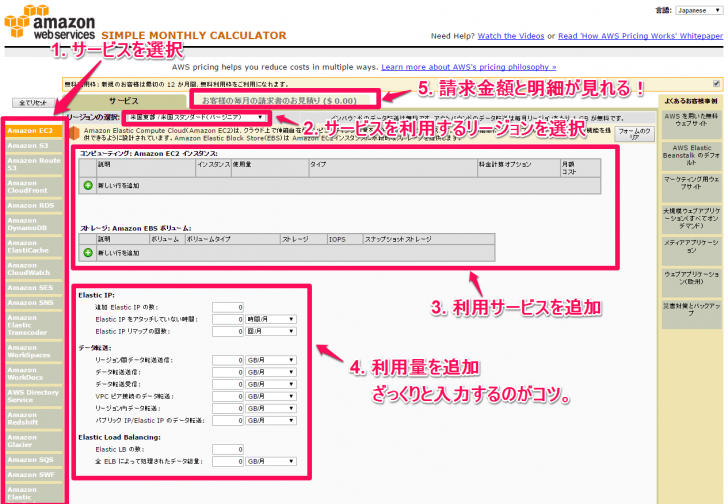The width and height of the screenshot is (728, 504).
Task: Open Learn more about AWS's pricing philosophy link
Action: point(468,67)
